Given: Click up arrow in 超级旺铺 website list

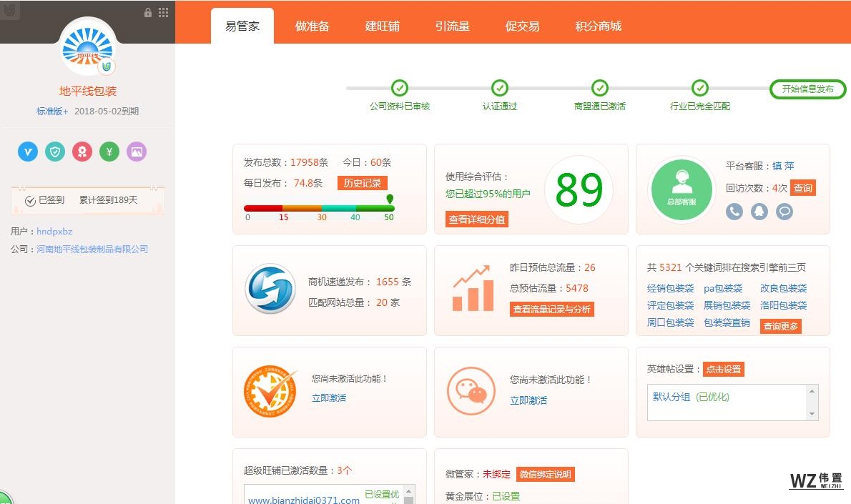Looking at the screenshot, I should click(409, 492).
